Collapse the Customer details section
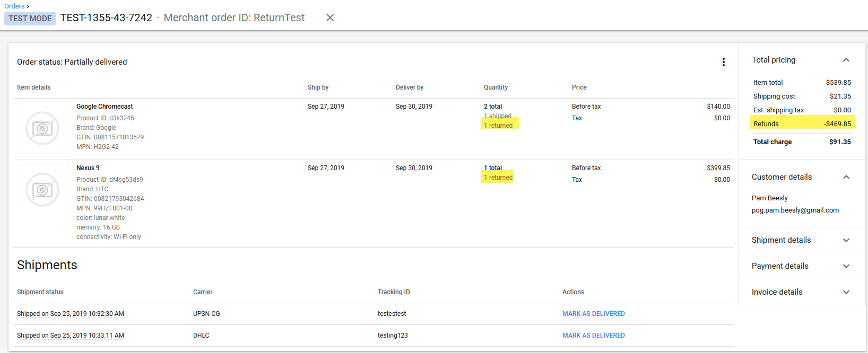The image size is (868, 353). pyautogui.click(x=846, y=177)
